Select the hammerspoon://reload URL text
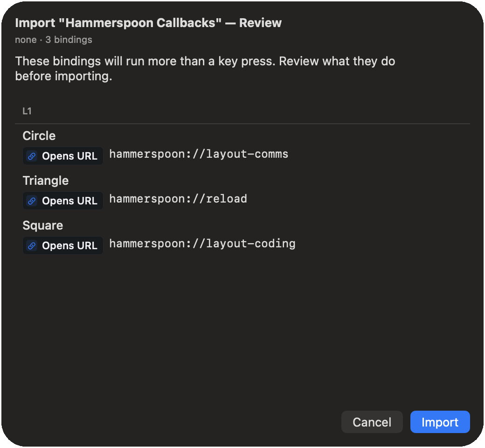The width and height of the screenshot is (485, 448). (x=178, y=199)
